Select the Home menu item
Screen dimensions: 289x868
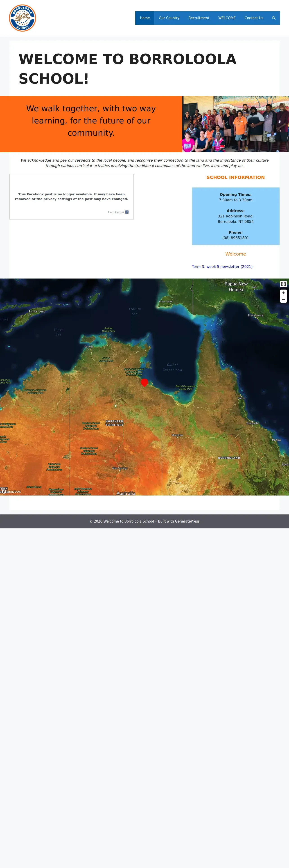145,18
